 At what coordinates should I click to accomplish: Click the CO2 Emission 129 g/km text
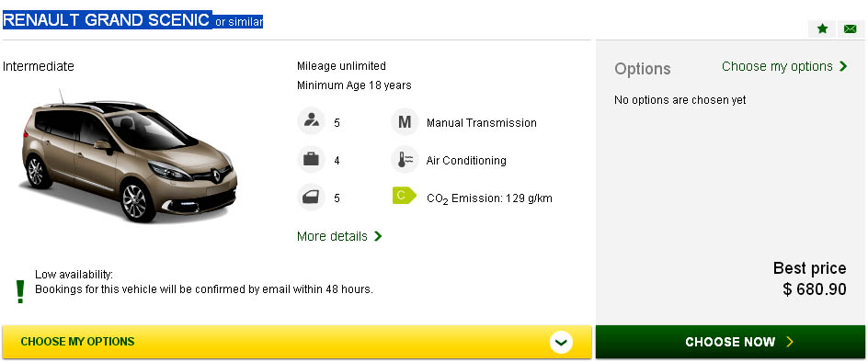tap(489, 198)
